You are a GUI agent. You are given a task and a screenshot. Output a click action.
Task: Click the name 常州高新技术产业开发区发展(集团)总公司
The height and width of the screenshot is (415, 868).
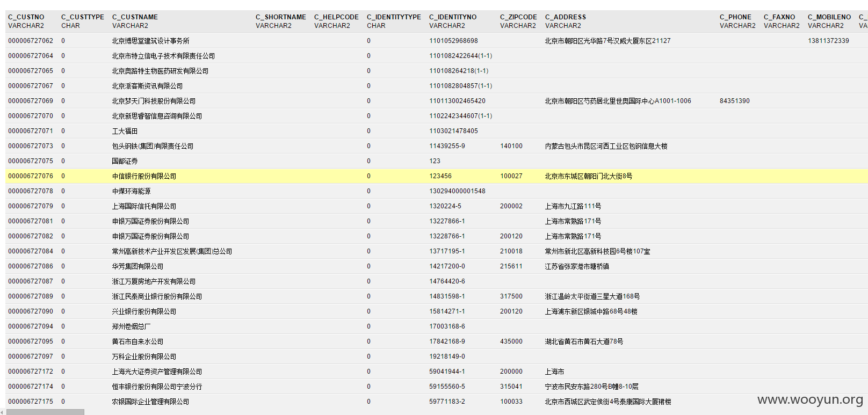(172, 251)
